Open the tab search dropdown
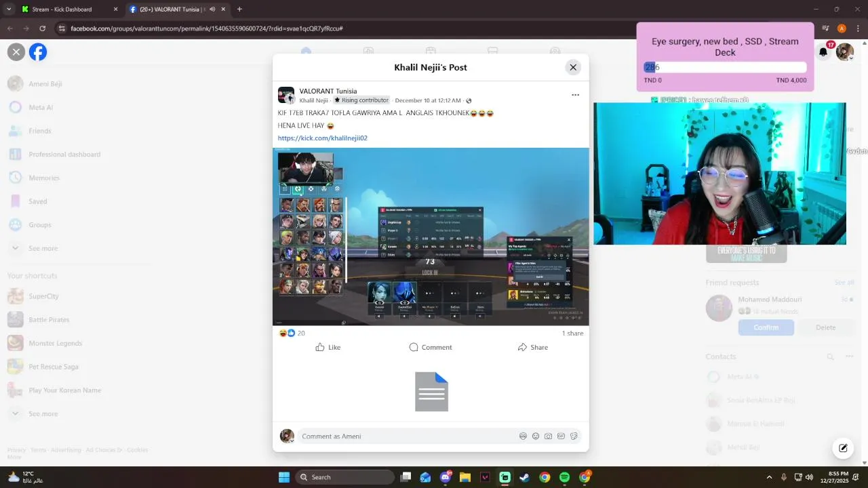The width and height of the screenshot is (868, 488). 8,9
